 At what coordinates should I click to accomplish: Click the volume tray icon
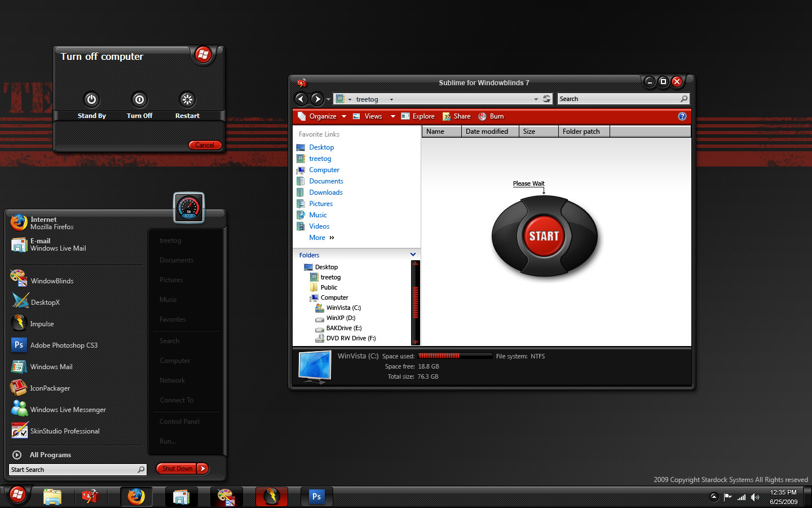coord(754,497)
